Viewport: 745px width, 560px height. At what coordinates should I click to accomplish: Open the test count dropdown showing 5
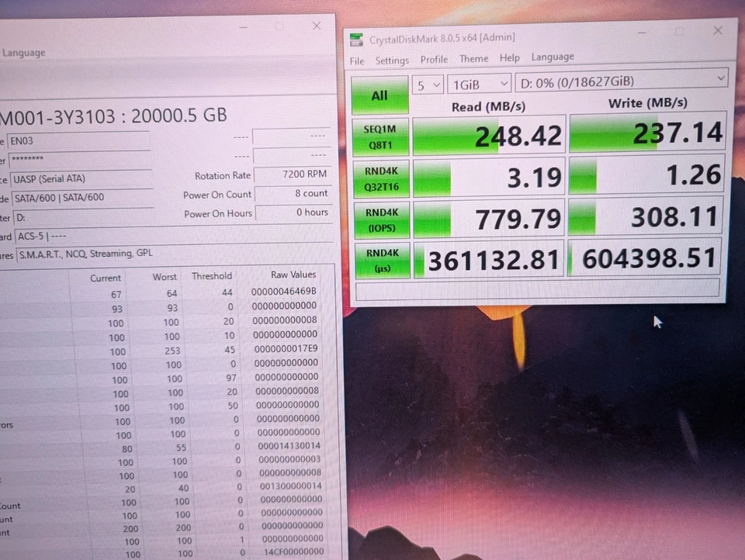point(427,84)
